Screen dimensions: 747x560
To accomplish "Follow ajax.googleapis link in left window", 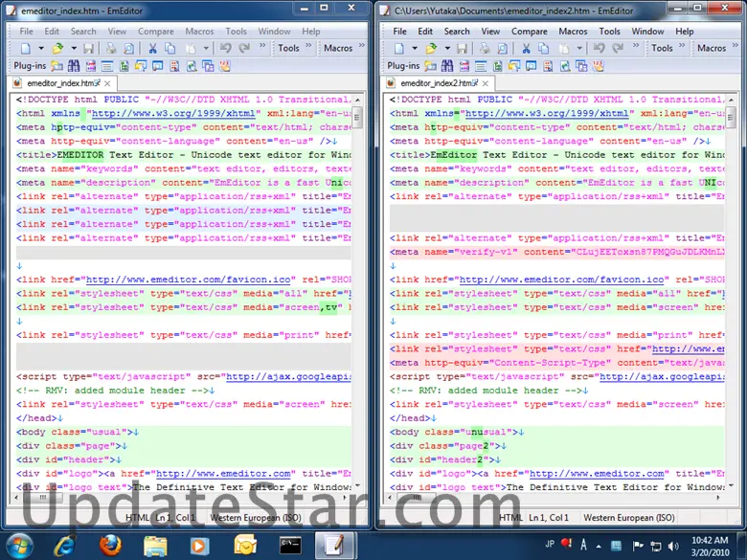I will [288, 376].
